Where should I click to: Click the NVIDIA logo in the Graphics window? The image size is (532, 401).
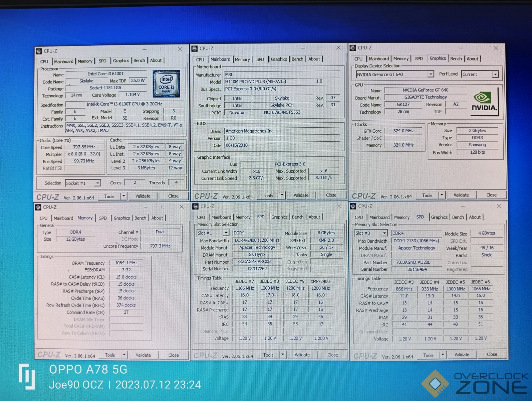[484, 102]
